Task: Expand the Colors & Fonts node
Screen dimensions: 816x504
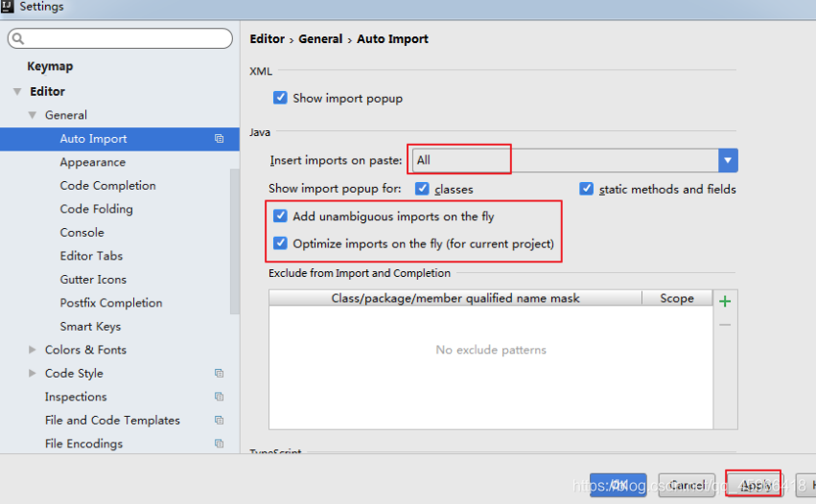Action: pyautogui.click(x=33, y=350)
